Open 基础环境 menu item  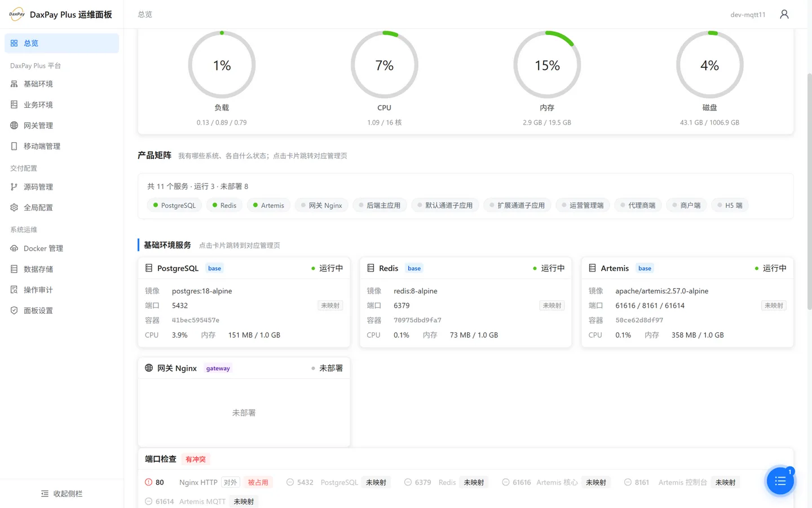61,84
